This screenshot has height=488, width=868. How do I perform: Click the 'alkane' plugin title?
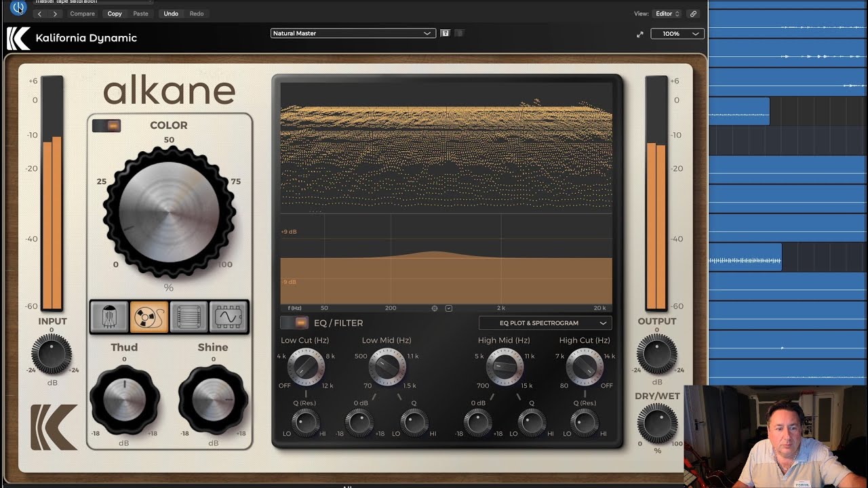169,91
